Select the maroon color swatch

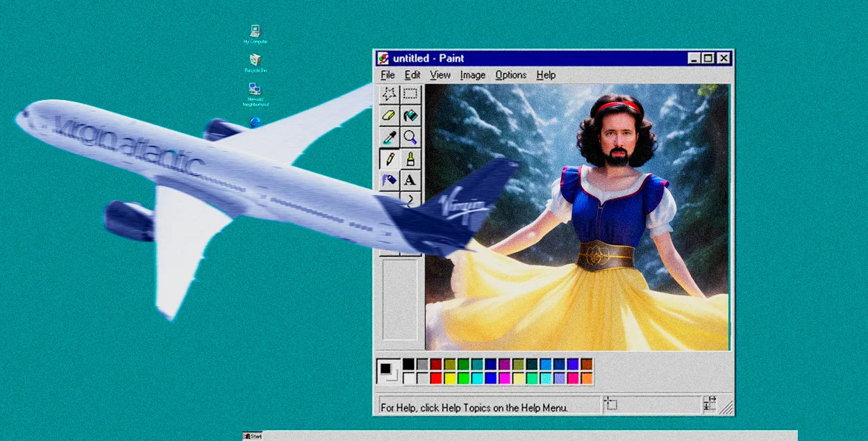tap(436, 364)
